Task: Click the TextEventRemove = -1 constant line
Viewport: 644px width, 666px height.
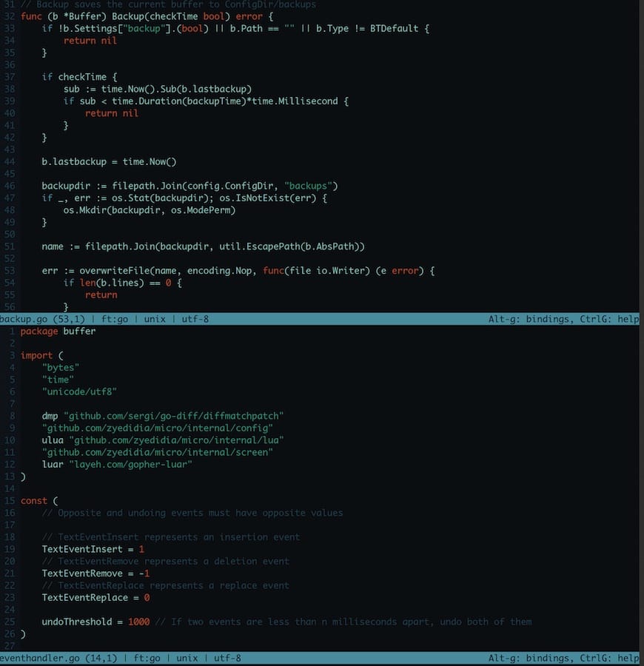Action: 93,573
